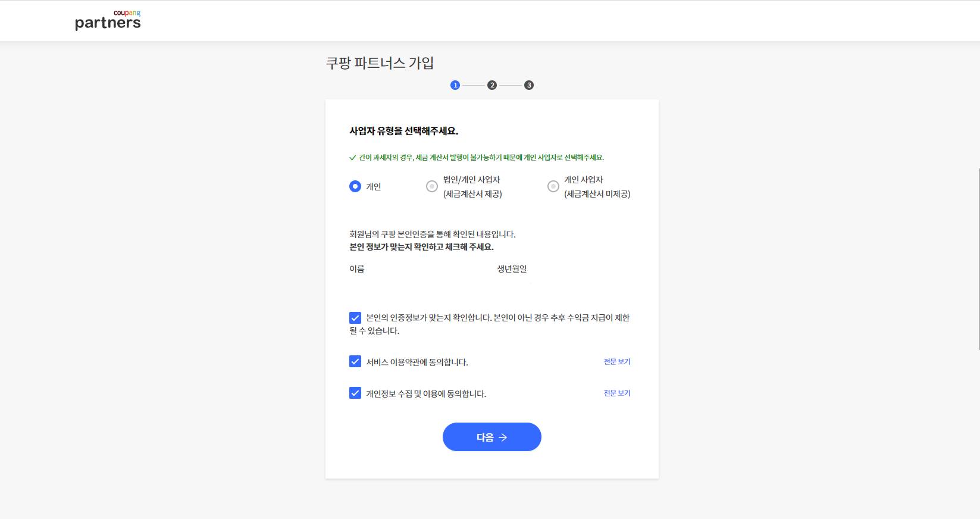980x519 pixels.
Task: Click the 생년월일 field label
Action: [x=512, y=269]
